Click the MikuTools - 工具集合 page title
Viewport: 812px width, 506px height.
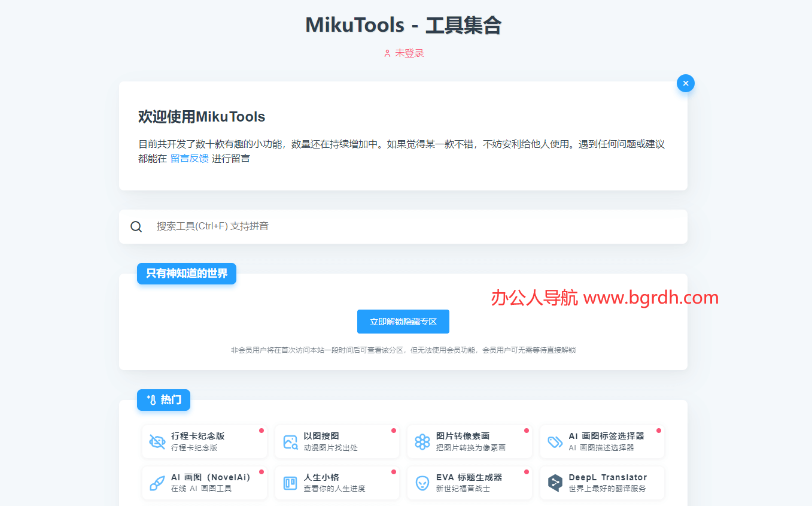tap(403, 25)
